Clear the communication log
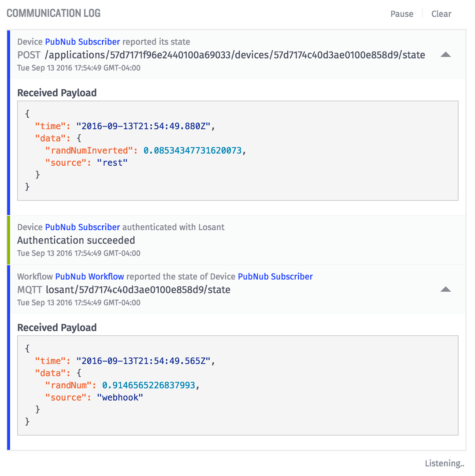Image resolution: width=475 pixels, height=476 pixels. click(441, 14)
